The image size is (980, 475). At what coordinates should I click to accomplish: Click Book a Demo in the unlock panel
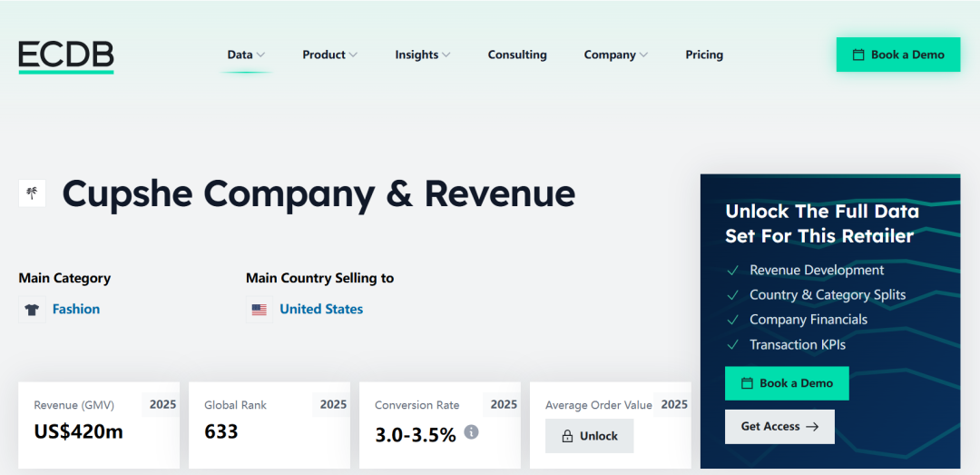pyautogui.click(x=787, y=383)
